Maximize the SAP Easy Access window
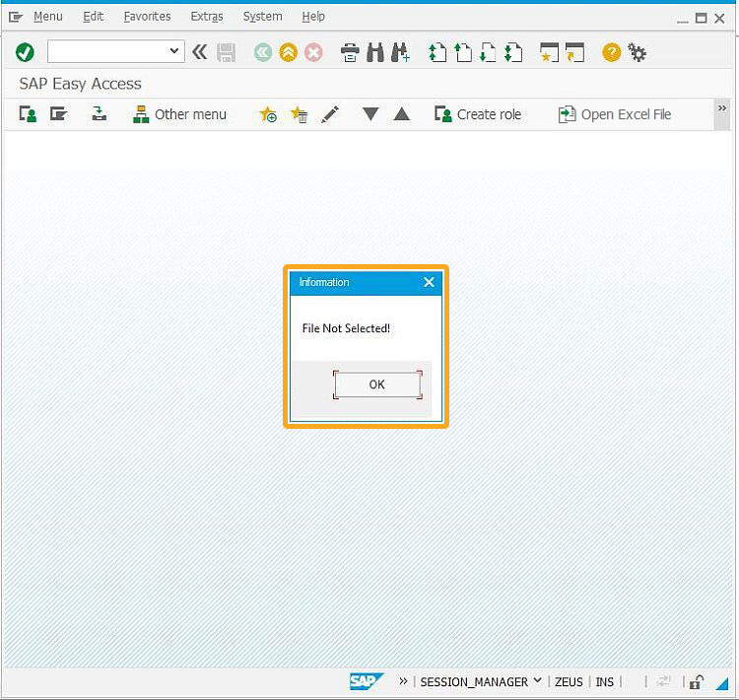This screenshot has width=739, height=700. (702, 19)
